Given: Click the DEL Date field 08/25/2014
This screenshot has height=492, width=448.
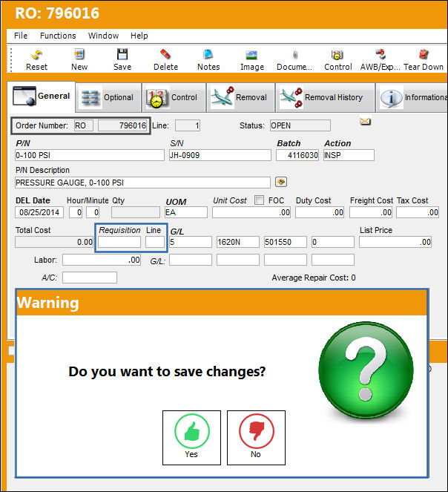Looking at the screenshot, I should (x=39, y=212).
